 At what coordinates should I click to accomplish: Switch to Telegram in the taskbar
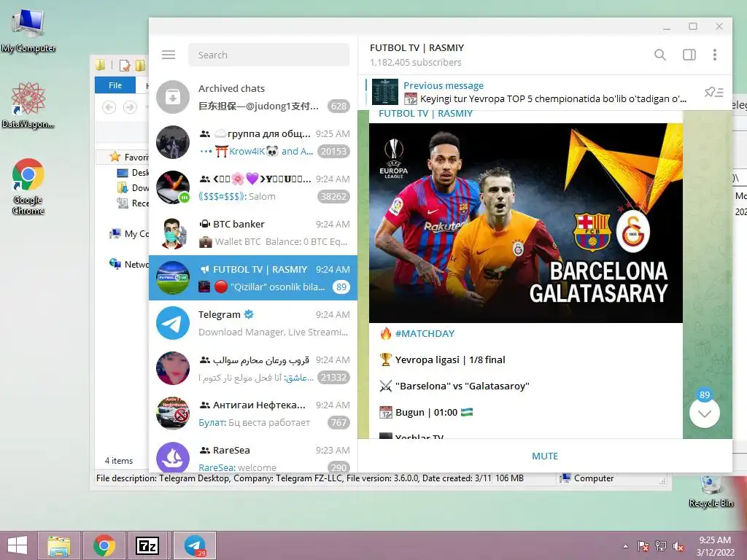[x=194, y=545]
